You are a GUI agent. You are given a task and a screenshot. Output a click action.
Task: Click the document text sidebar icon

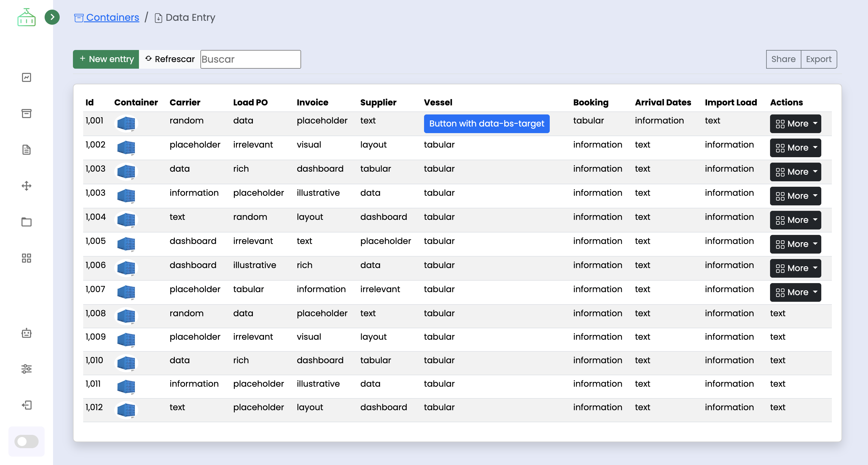tap(26, 149)
